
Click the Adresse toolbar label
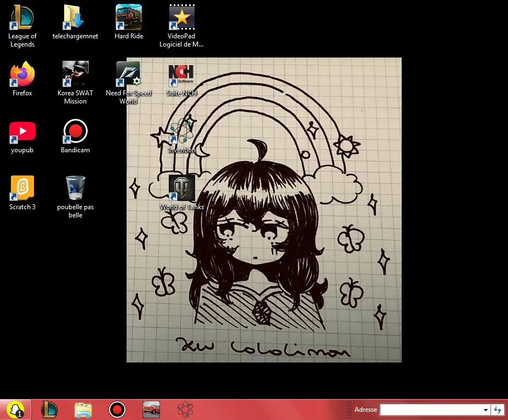tap(366, 410)
